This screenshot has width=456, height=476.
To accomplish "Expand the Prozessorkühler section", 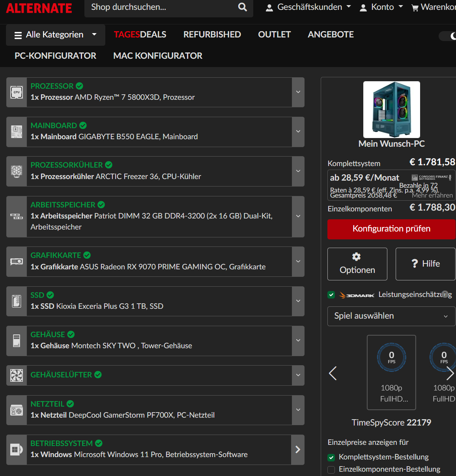I will (x=298, y=171).
